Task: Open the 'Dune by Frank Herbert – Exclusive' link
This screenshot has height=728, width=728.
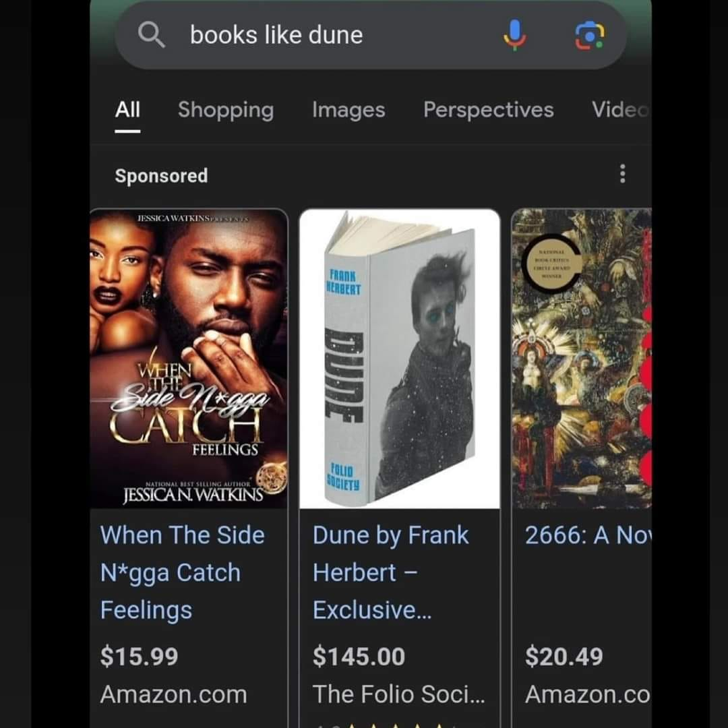Action: coord(390,572)
